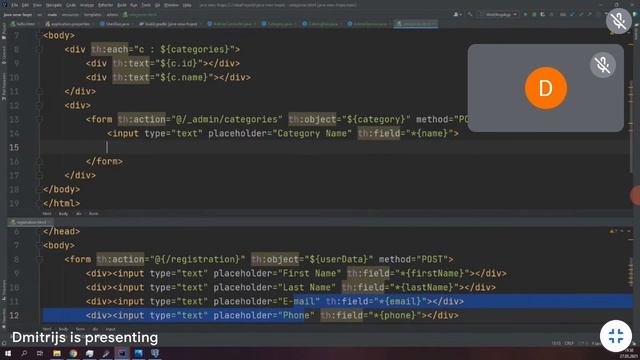Open Google Chrome from the taskbar
Image resolution: width=640 pixels, height=360 pixels.
[x=73, y=353]
